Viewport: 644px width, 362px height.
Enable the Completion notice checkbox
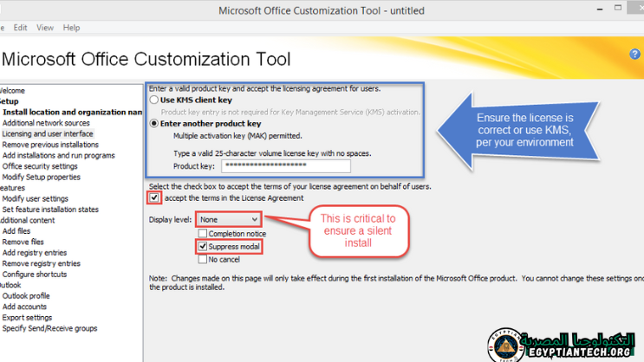click(203, 234)
